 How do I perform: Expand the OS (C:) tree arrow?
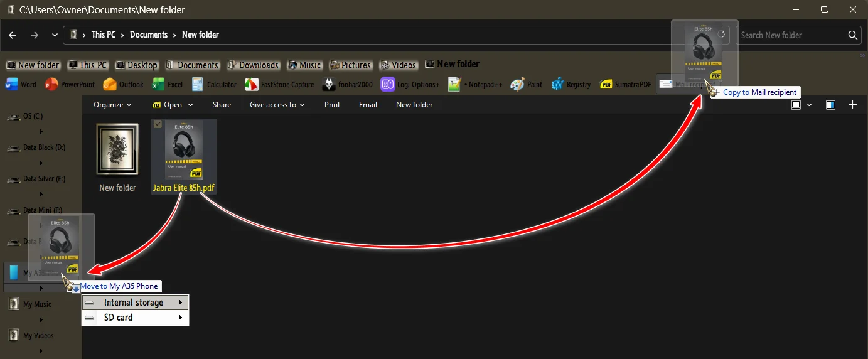pyautogui.click(x=41, y=132)
